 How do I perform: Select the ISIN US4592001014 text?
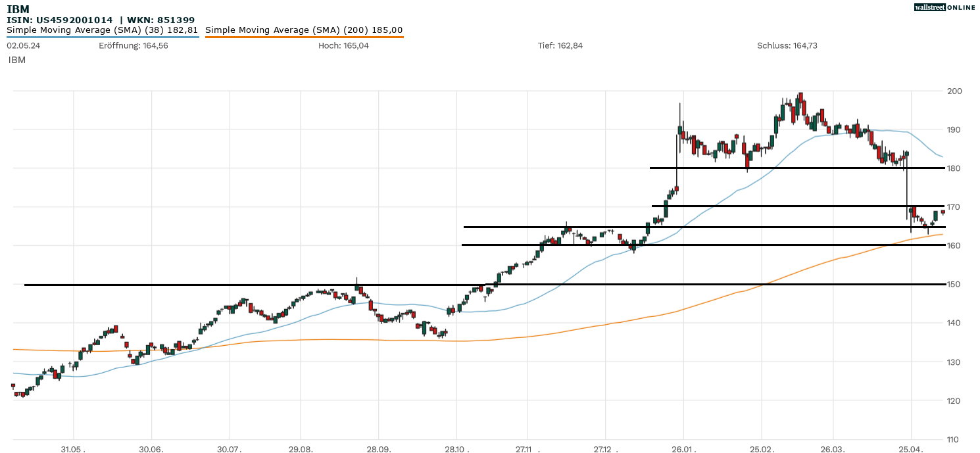60,20
